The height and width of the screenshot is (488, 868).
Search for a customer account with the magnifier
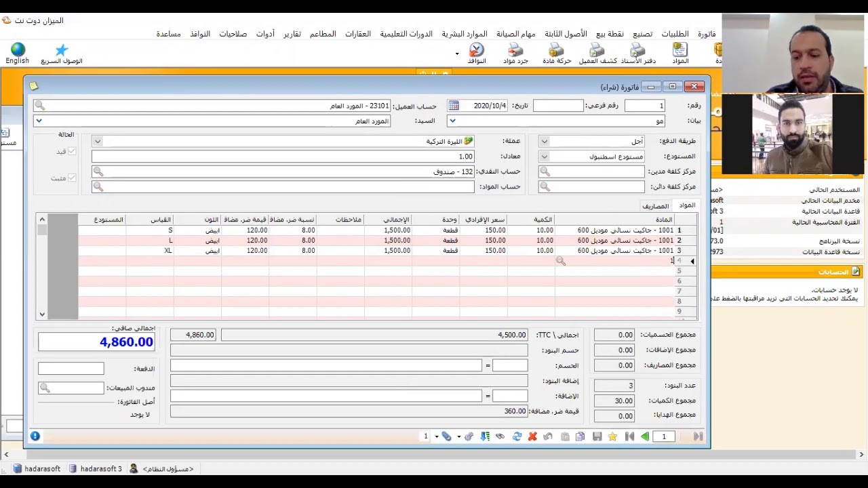(x=39, y=106)
